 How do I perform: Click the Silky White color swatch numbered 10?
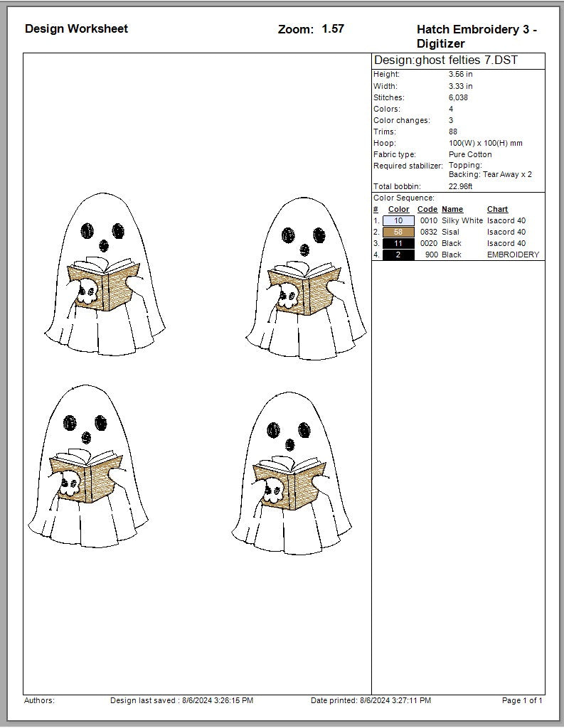398,220
